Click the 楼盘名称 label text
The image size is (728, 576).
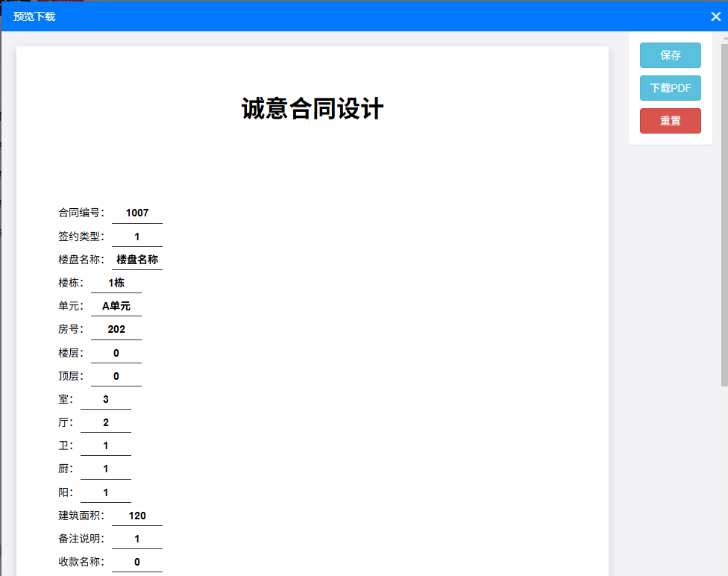pyautogui.click(x=81, y=260)
